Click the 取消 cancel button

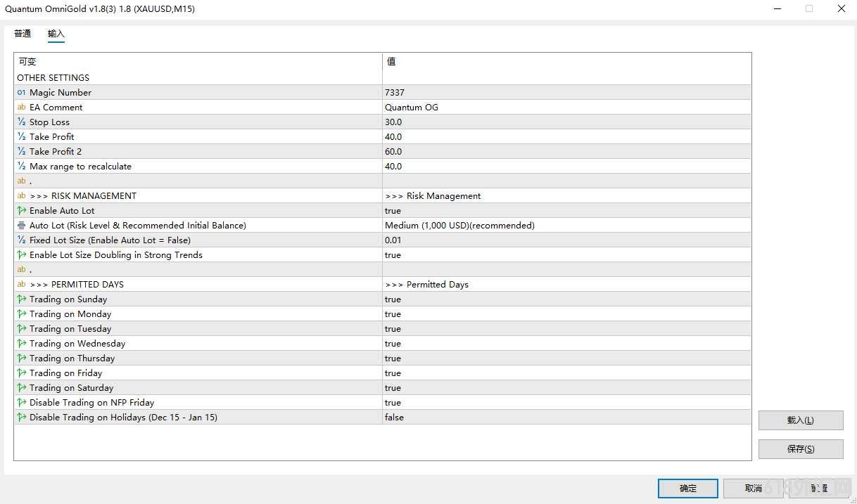[x=754, y=489]
